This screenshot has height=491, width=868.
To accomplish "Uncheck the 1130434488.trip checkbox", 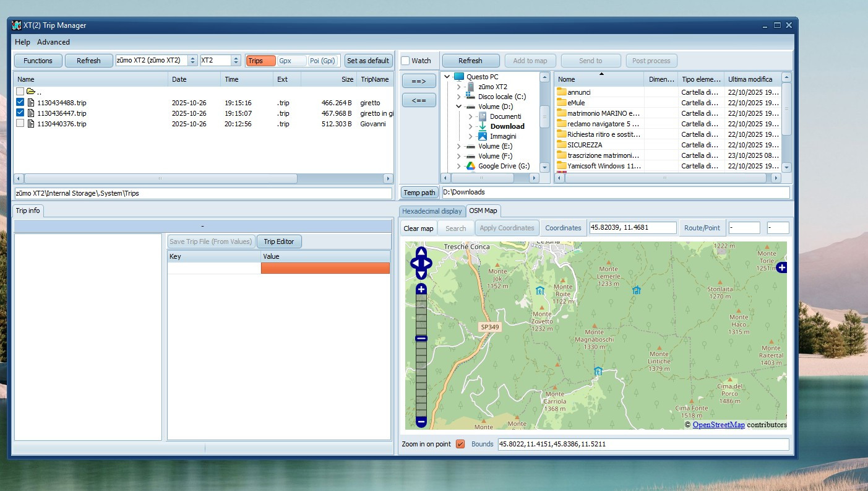I will point(20,102).
